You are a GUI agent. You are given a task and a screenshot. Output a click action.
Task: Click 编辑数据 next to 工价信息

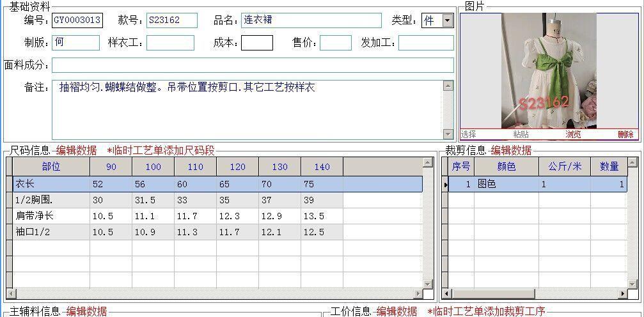397,311
